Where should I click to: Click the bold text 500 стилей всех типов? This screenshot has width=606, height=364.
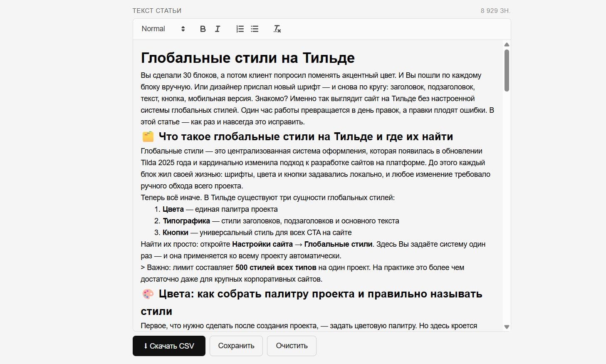point(276,267)
